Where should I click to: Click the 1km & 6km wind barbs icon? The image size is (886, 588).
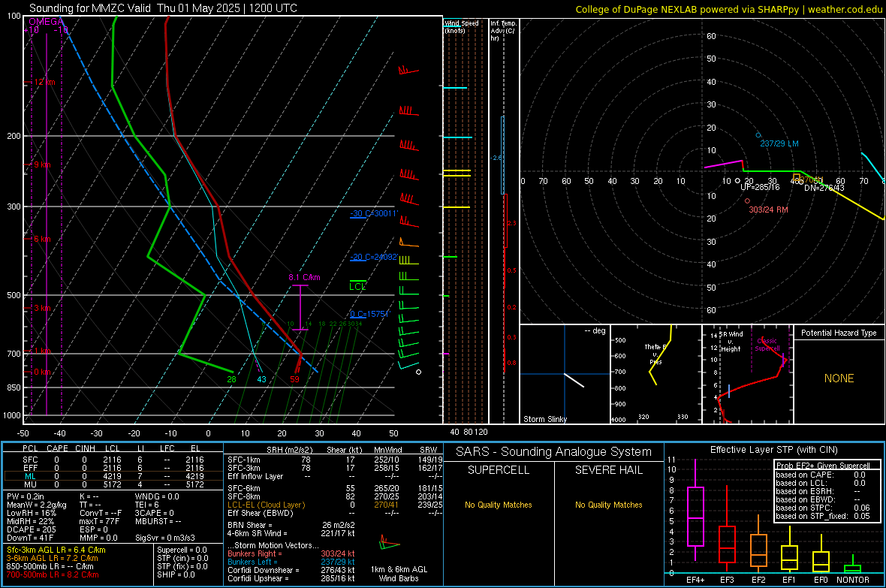click(390, 544)
